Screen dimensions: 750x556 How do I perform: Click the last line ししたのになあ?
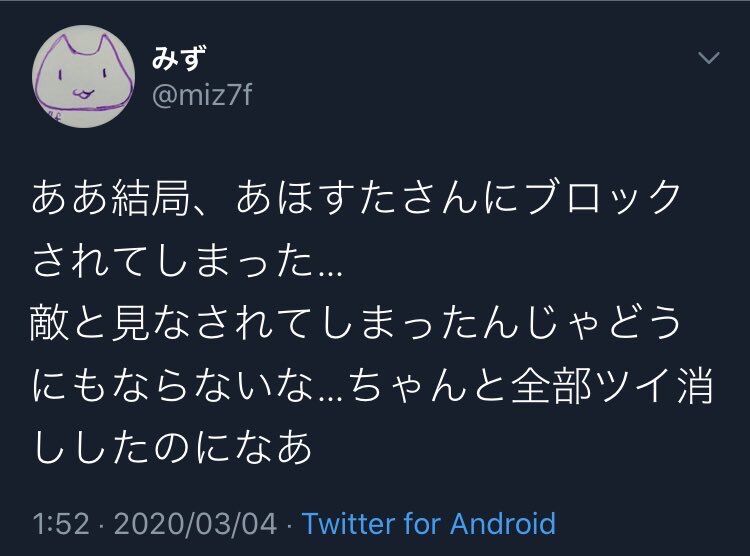[172, 447]
